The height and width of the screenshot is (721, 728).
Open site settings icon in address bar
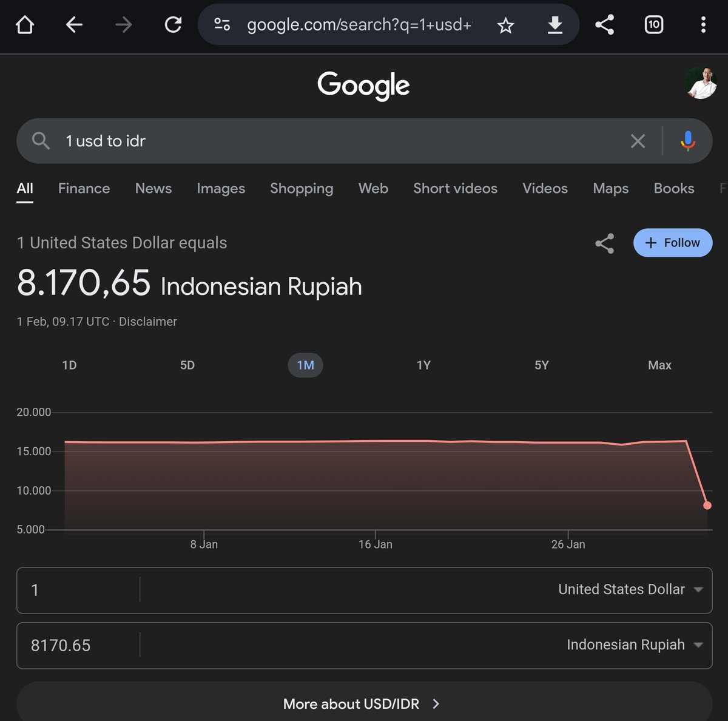point(222,25)
